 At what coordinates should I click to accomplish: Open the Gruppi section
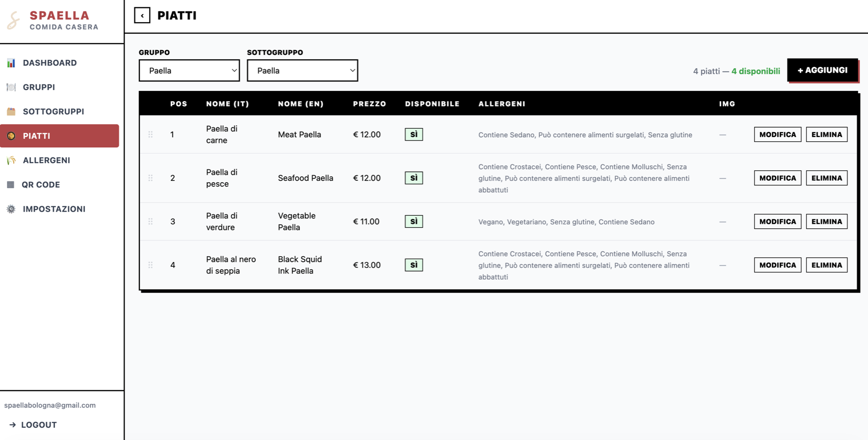click(60, 87)
